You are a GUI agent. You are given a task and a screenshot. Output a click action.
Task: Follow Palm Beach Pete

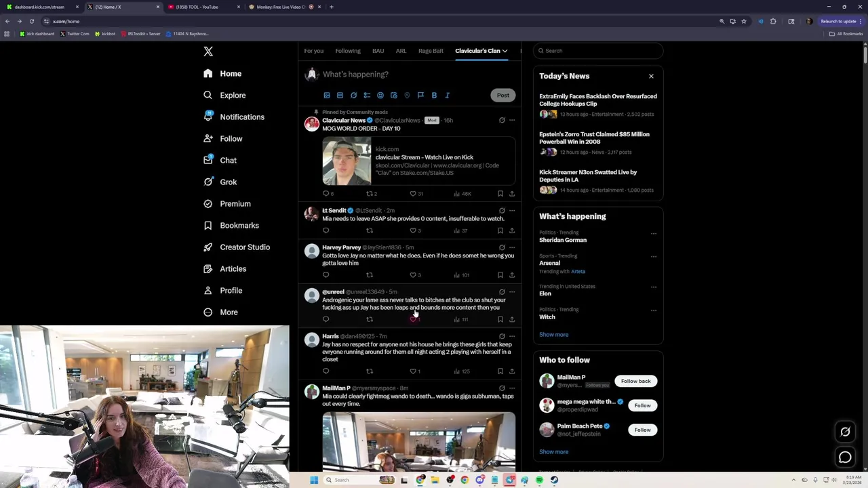pos(642,430)
